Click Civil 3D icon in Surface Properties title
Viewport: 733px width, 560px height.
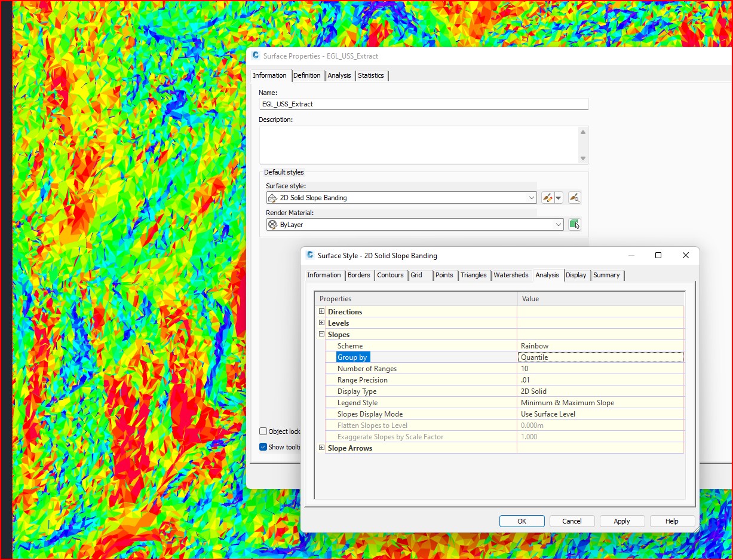pos(256,56)
